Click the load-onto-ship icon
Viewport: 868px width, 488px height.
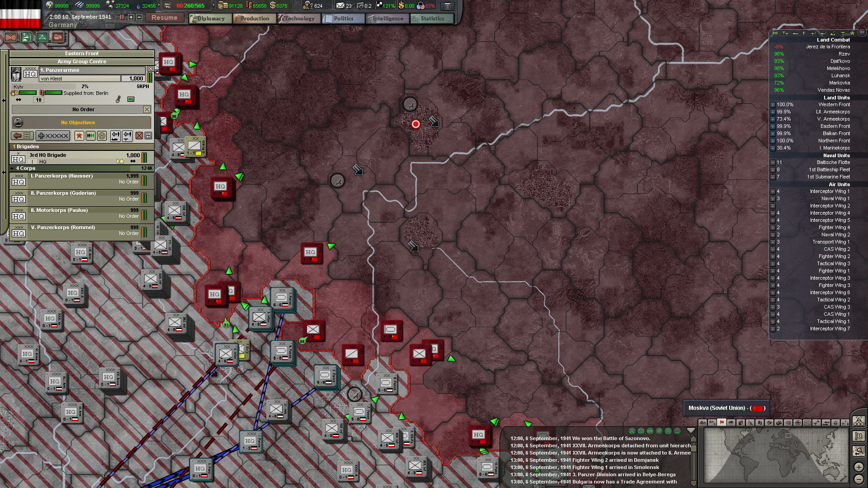115,136
